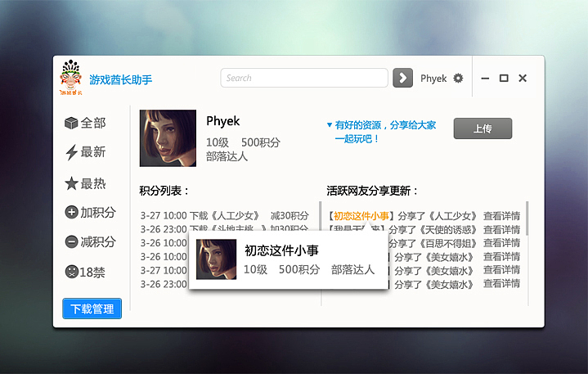Click the 积分列表 heading
Screen dimensions: 588x374
click(x=164, y=191)
